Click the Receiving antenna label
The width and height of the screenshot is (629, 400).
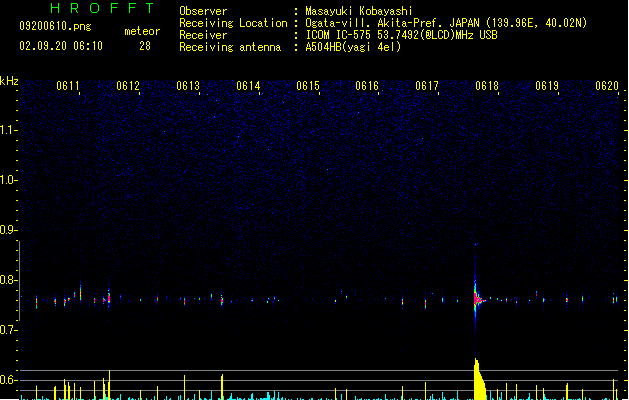(x=230, y=47)
